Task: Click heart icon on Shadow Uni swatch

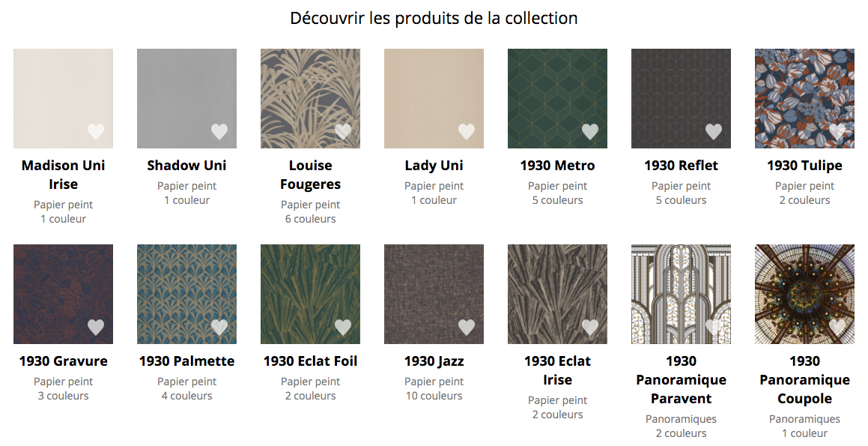Action: point(219,131)
